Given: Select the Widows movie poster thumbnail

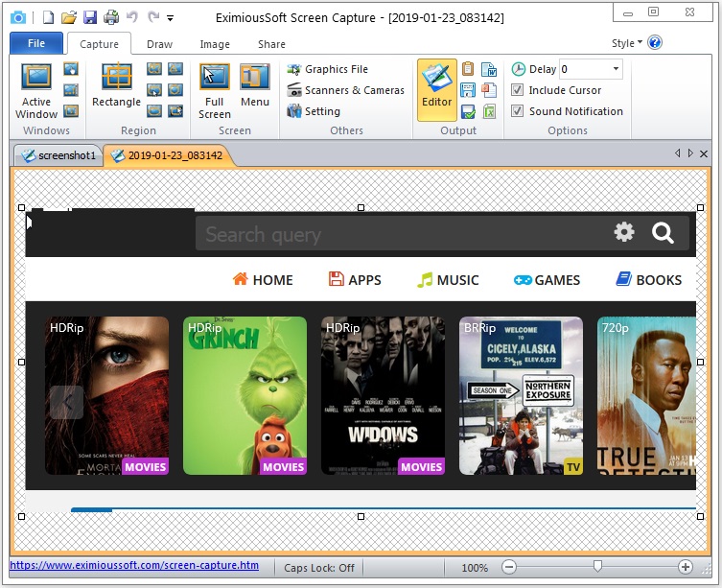Looking at the screenshot, I should (x=384, y=395).
